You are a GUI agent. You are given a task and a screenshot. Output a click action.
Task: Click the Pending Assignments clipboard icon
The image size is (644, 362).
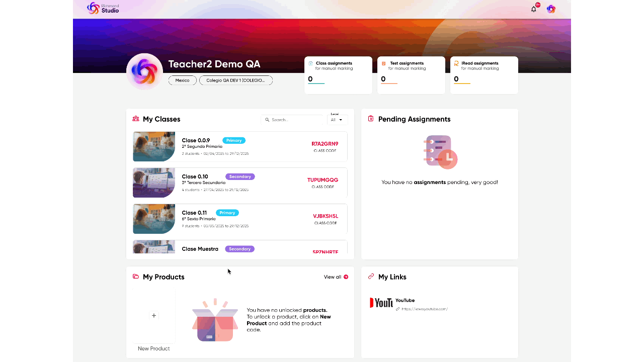[x=371, y=119]
